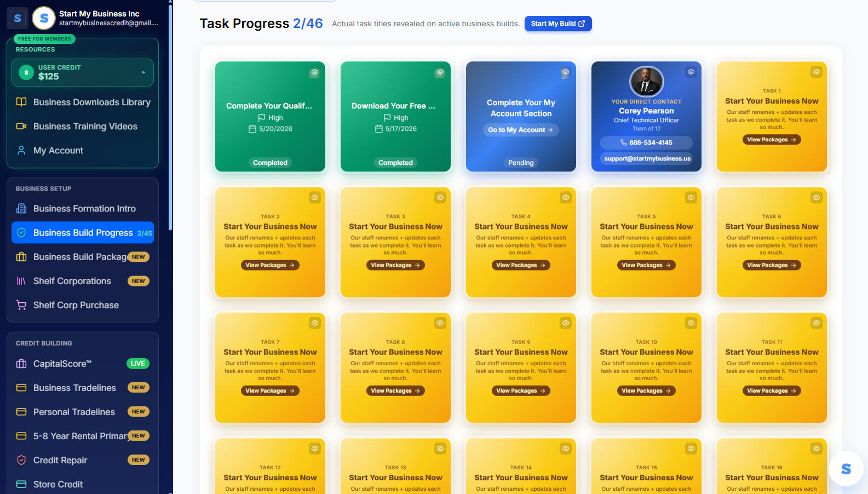The image size is (868, 494).
Task: Click the phone icon beside 888-534-4145
Action: [623, 142]
